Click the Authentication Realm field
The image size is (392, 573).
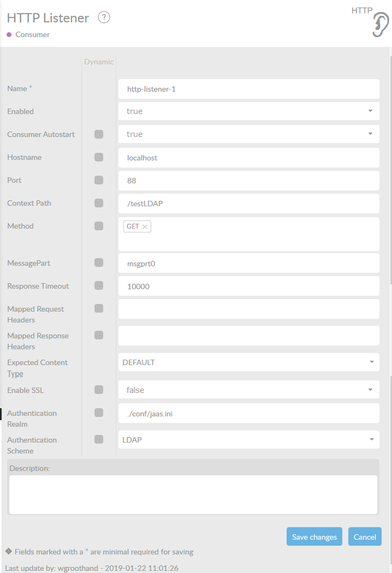pos(248,414)
